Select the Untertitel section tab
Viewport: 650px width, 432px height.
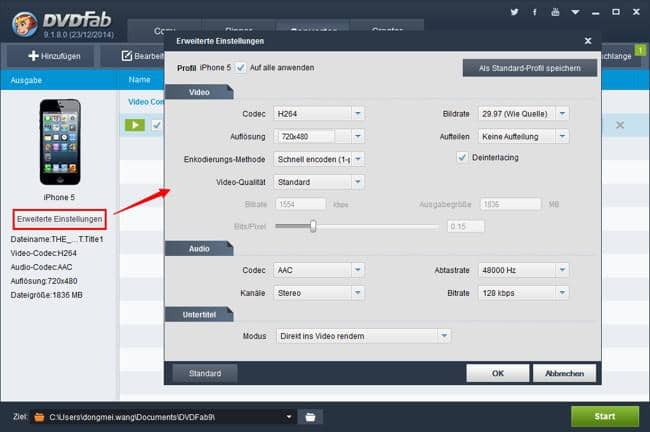(199, 315)
